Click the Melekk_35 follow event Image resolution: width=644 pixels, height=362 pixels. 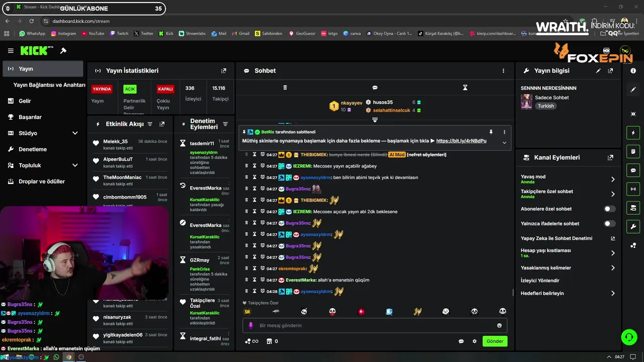[x=130, y=144]
